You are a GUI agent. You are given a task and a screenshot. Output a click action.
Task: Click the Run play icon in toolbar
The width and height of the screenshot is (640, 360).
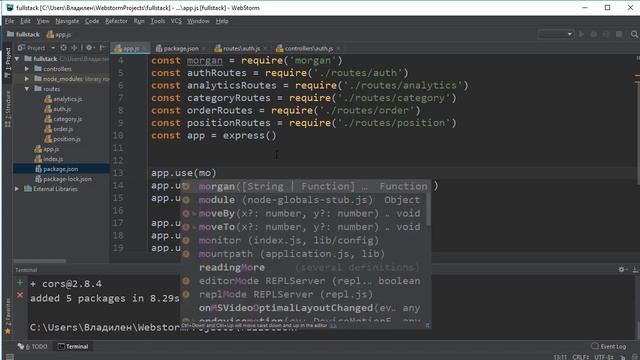pyautogui.click(x=582, y=34)
